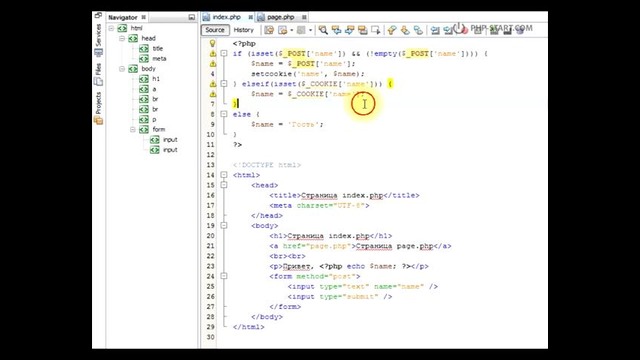Screen dimensions: 640x360
Task: Collapse the head node in Navigator
Action: (x=122, y=38)
